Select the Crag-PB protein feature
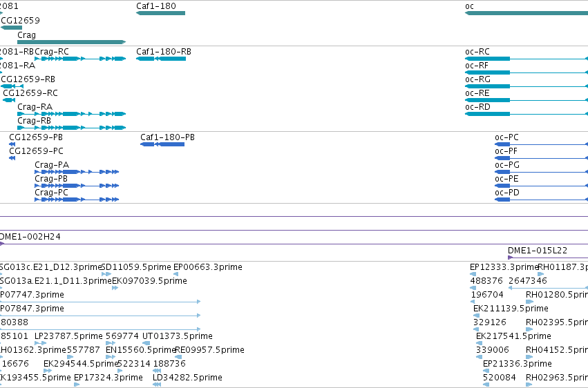 tap(77, 186)
